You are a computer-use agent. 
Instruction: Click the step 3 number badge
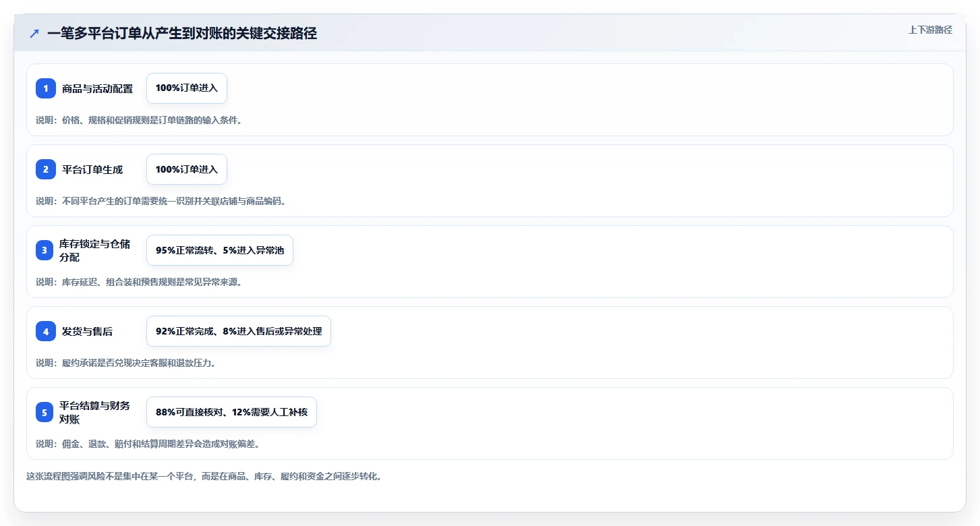pyautogui.click(x=46, y=250)
